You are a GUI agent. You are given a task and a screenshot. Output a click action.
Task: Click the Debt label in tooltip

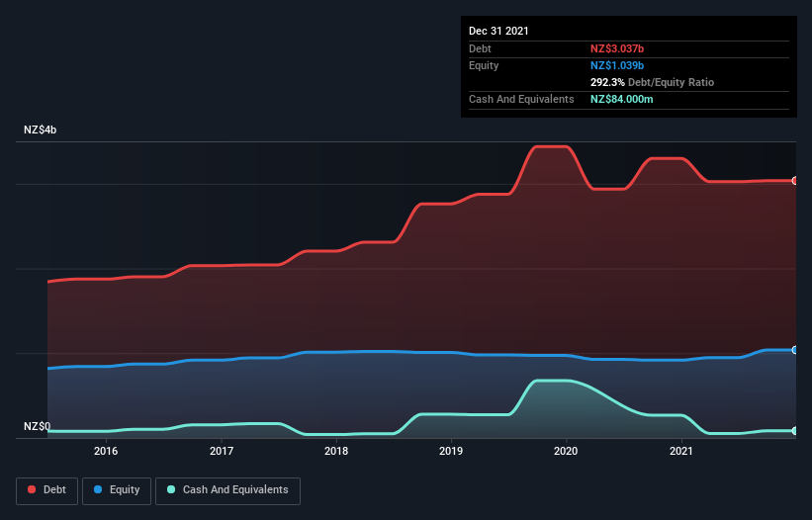click(x=480, y=48)
